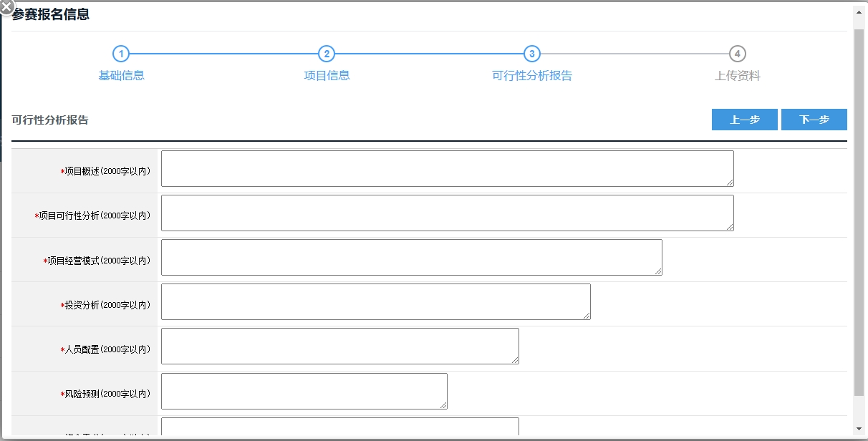The image size is (868, 441).
Task: Go to step 1 circle 基础信息
Action: pyautogui.click(x=121, y=54)
